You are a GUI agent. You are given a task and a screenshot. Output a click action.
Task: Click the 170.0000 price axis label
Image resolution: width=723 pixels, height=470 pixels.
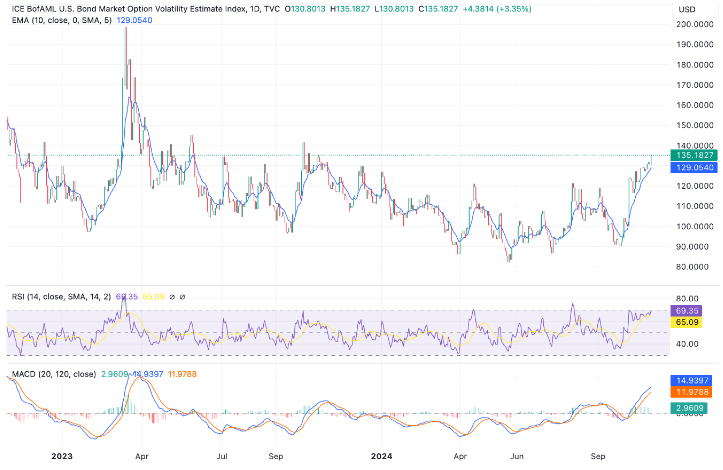click(x=695, y=85)
